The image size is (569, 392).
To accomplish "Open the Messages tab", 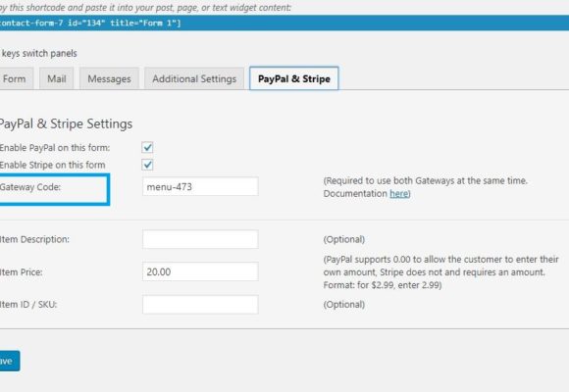I will point(109,78).
